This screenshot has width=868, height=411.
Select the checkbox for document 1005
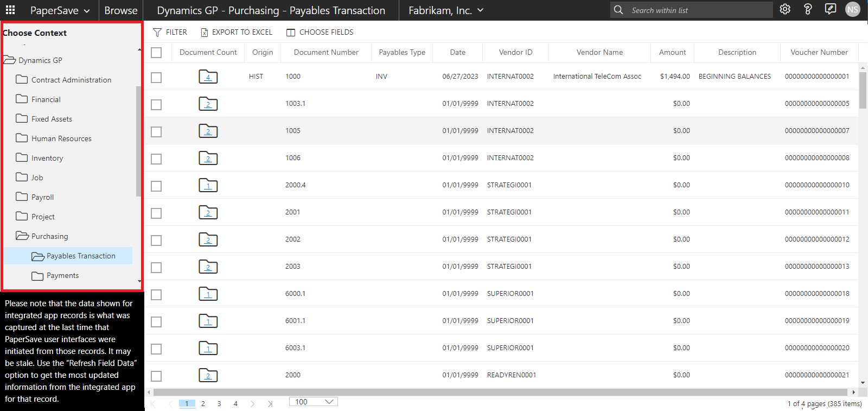point(156,132)
